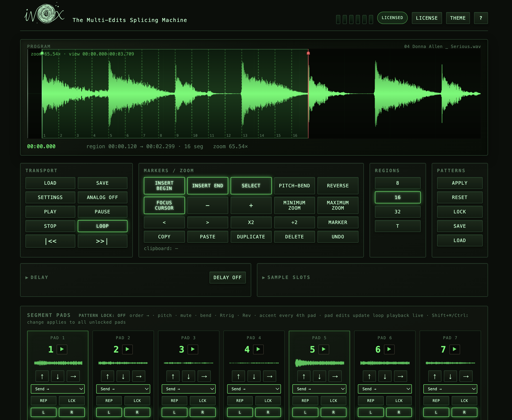Click the transport STOP button
This screenshot has width=512, height=420.
pos(50,226)
